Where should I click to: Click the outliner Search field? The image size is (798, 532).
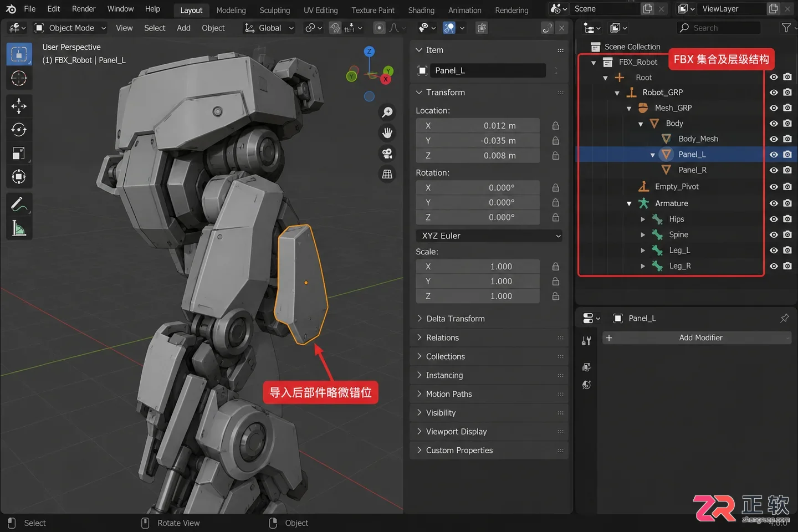click(x=719, y=28)
